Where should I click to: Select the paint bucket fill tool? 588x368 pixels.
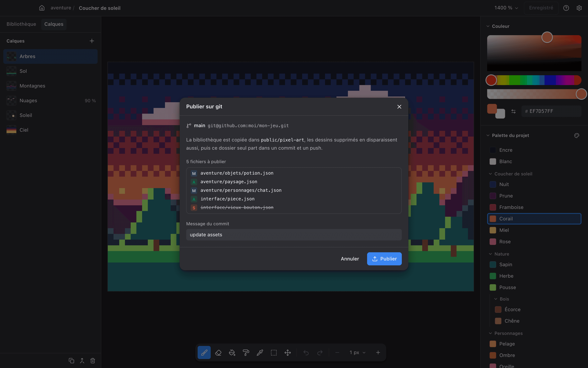[232, 352]
